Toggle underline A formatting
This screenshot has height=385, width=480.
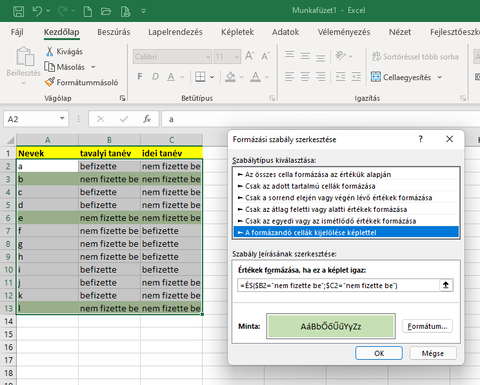pos(171,77)
